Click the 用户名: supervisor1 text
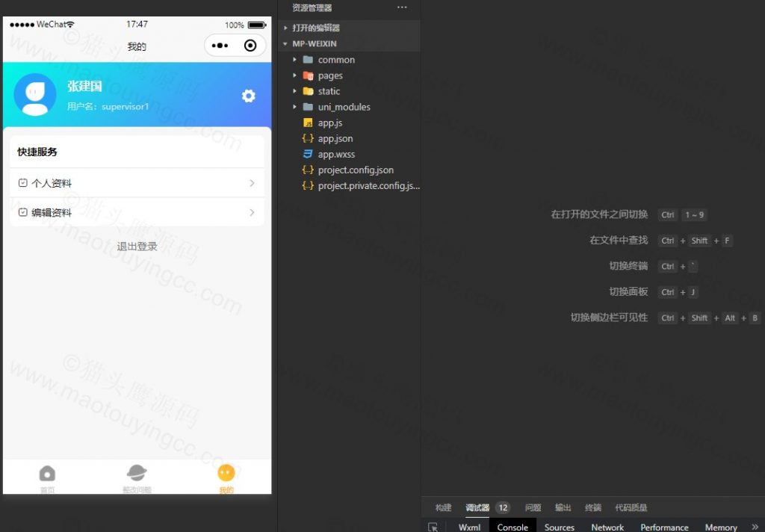The width and height of the screenshot is (765, 532). click(108, 106)
